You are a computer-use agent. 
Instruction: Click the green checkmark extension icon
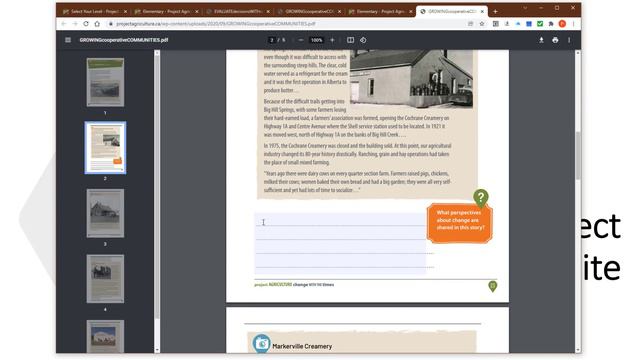(x=540, y=24)
